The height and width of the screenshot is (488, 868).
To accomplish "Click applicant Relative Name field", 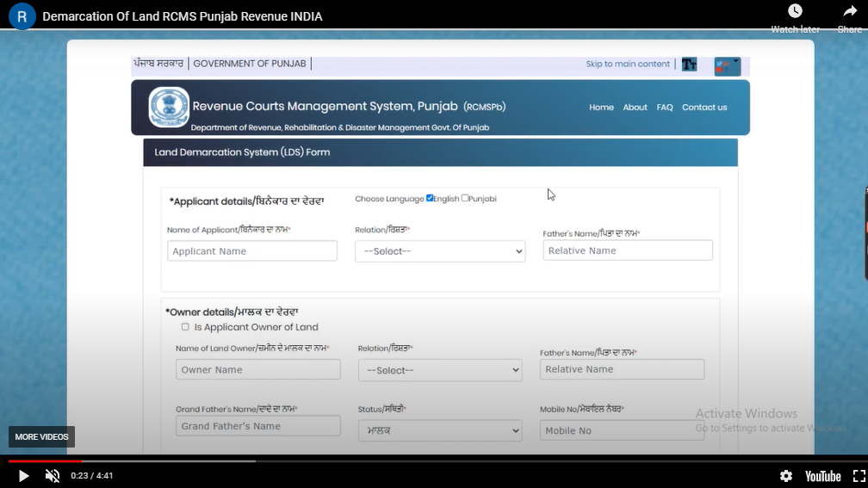I will [x=628, y=250].
